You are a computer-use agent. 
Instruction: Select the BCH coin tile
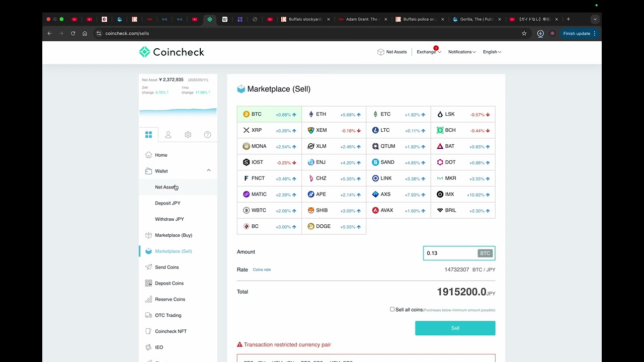(463, 130)
